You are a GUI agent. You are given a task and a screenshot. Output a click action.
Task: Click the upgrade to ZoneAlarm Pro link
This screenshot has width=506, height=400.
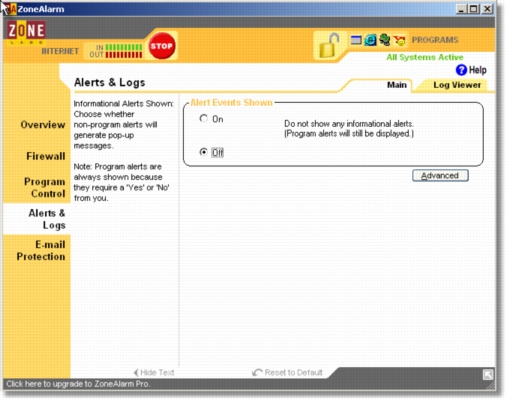78,384
